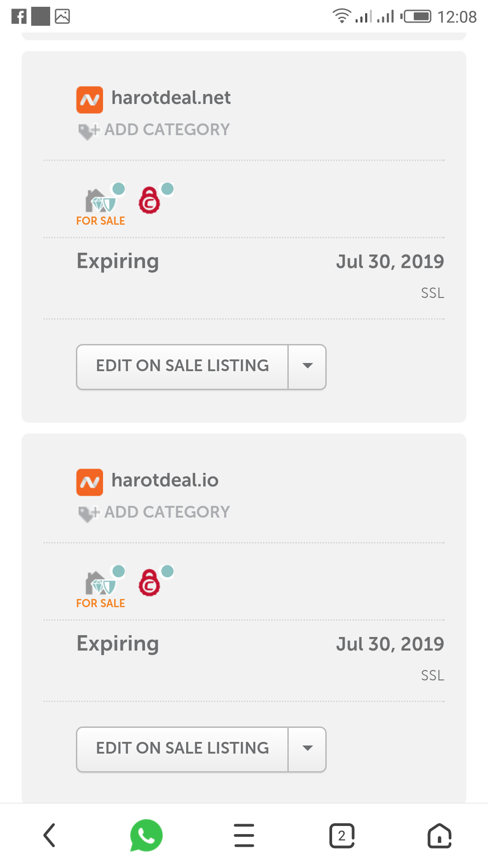The width and height of the screenshot is (488, 868).
Task: Click the red SSL lock icon for harotdeal.net
Action: pos(150,200)
